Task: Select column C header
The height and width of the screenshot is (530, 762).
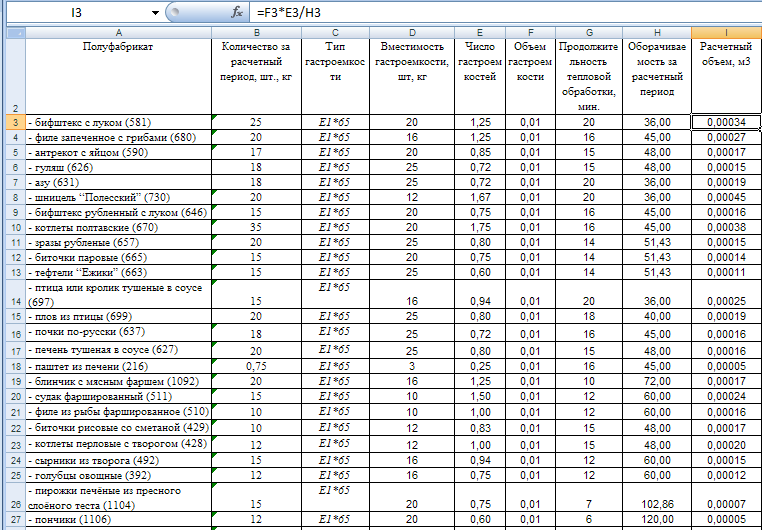Action: tap(335, 33)
